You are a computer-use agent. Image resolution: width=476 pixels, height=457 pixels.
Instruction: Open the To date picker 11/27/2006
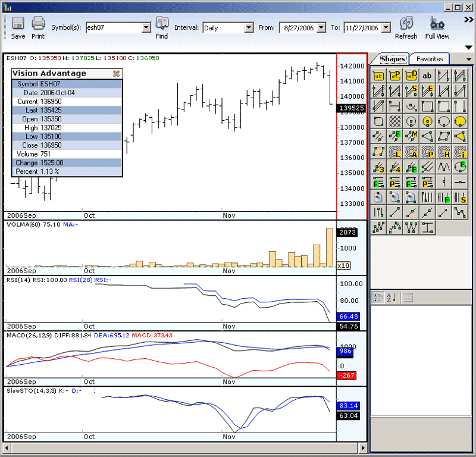[386, 27]
